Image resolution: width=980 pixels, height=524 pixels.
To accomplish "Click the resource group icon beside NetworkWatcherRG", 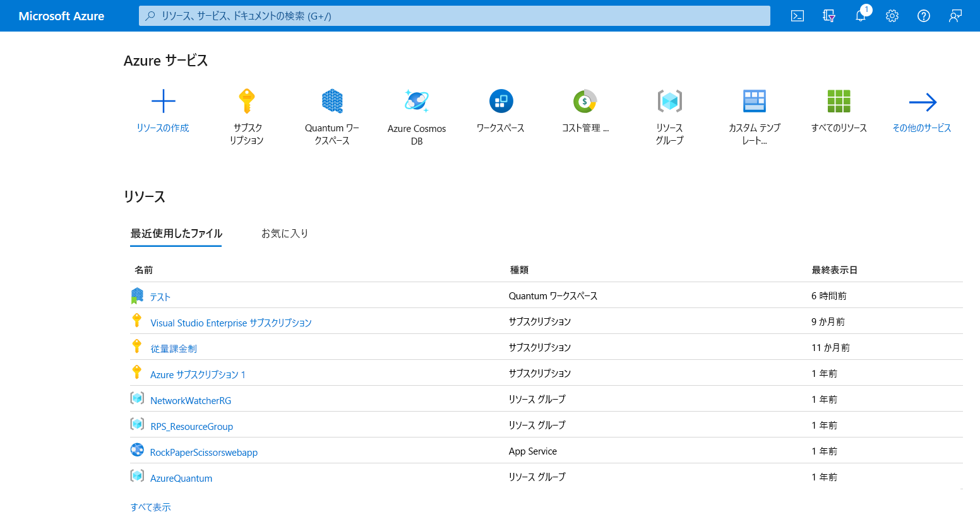I will click(137, 398).
